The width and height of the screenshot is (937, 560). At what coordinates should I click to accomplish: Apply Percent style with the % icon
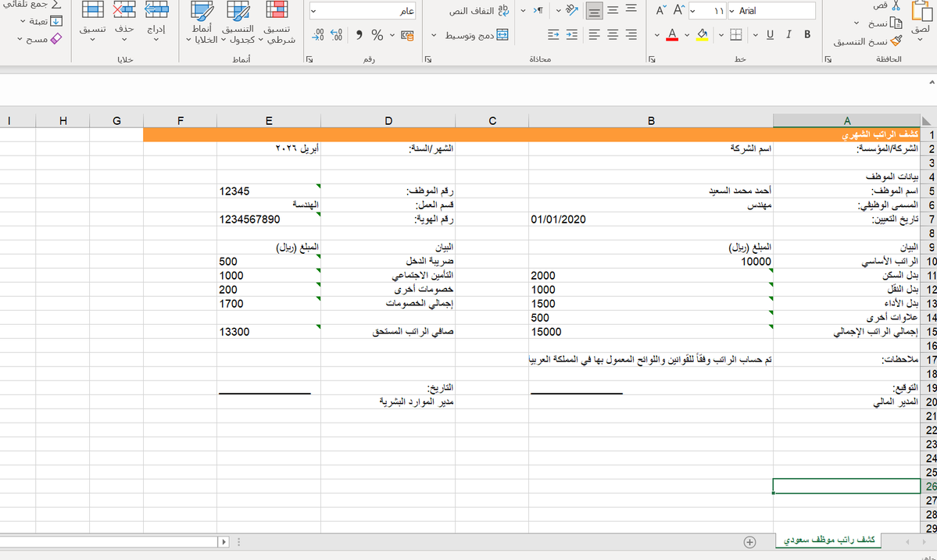tap(377, 35)
